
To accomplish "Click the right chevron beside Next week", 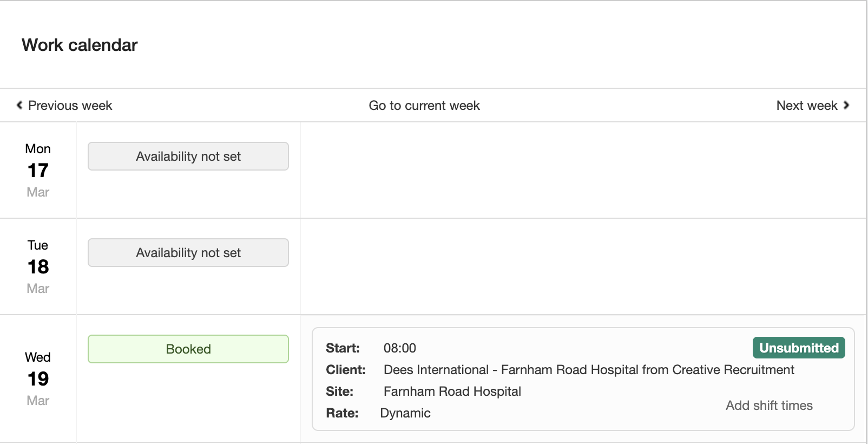I will (846, 105).
